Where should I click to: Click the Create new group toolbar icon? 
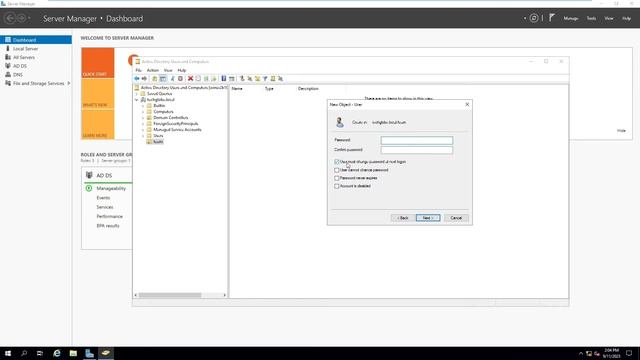(x=249, y=78)
